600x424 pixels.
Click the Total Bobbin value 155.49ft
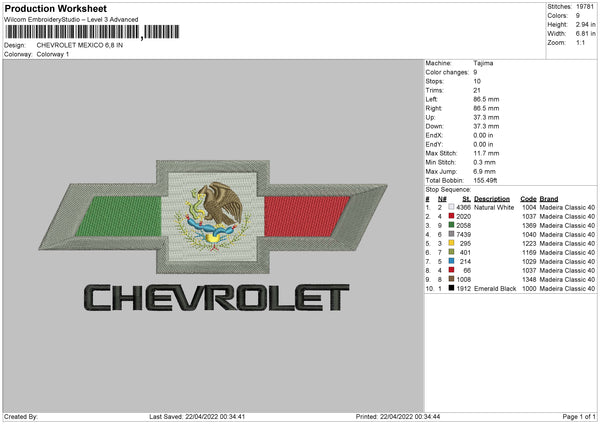[x=485, y=180]
